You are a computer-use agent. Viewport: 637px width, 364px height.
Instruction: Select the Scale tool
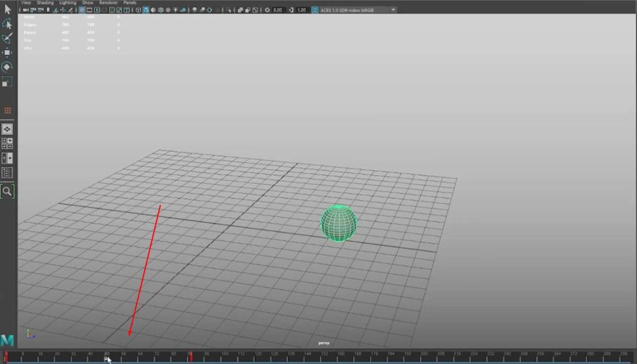(7, 82)
